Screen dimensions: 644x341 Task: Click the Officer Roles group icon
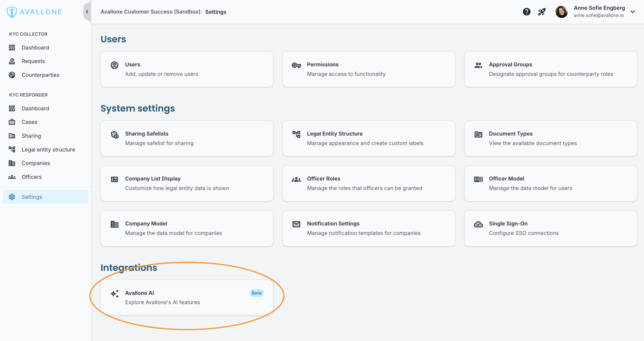click(296, 179)
